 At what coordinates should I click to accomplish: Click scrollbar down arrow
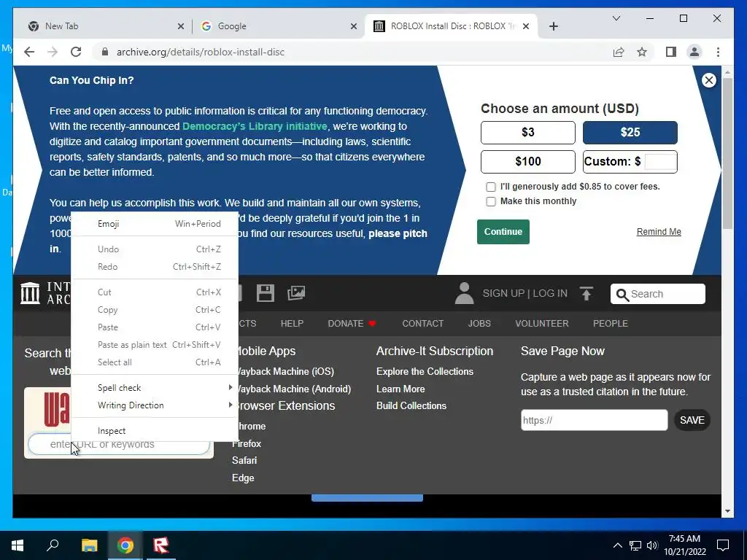point(727,511)
